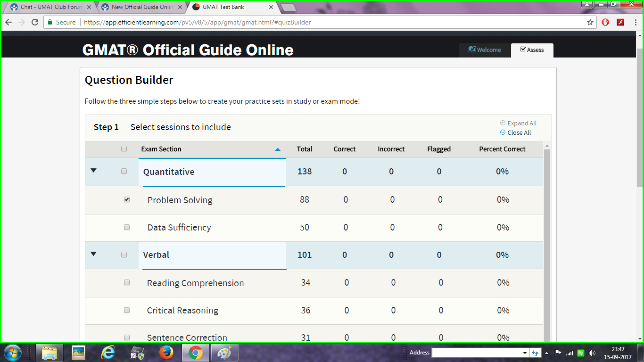Close the GMAT Test Bank tab
Image resolution: width=644 pixels, height=362 pixels.
coord(271,7)
